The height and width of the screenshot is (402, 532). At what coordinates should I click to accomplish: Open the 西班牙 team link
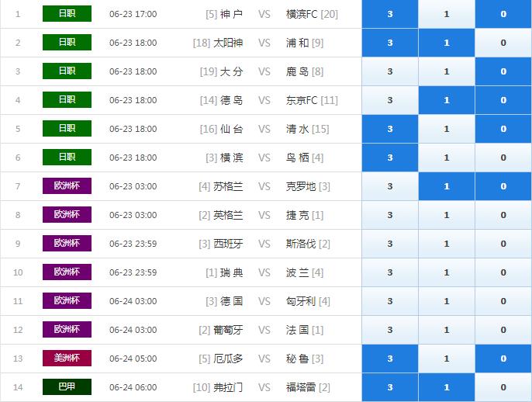point(228,244)
